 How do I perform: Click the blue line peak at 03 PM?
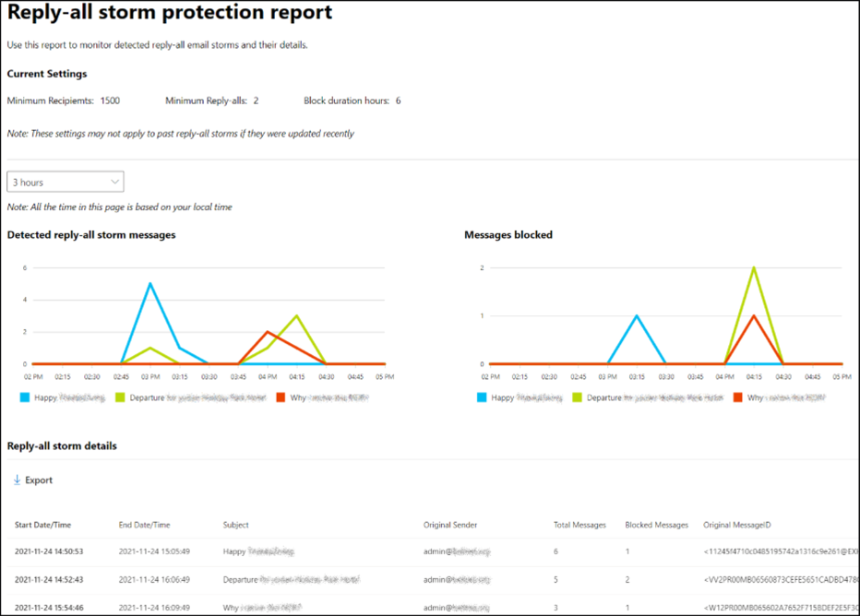(150, 284)
